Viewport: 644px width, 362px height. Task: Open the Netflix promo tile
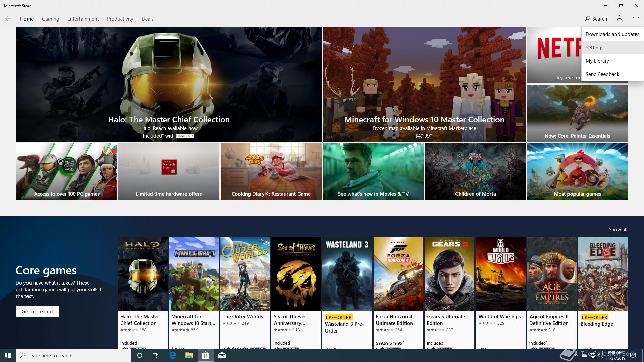point(554,55)
